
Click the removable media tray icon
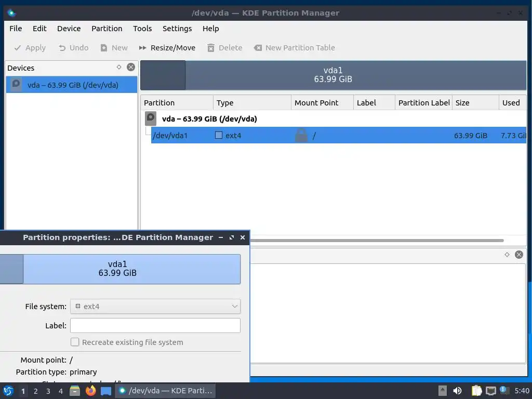(443, 391)
